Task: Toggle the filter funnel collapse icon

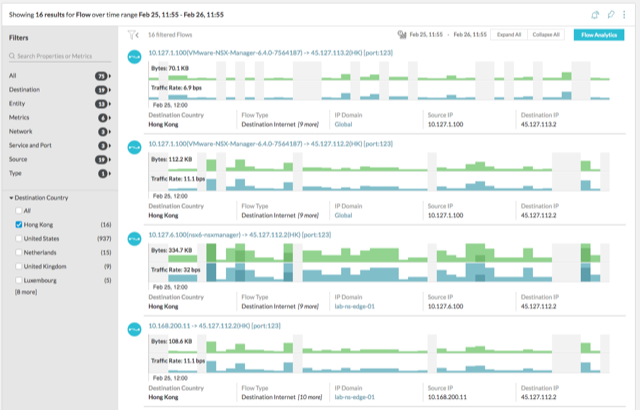Action: (x=133, y=35)
